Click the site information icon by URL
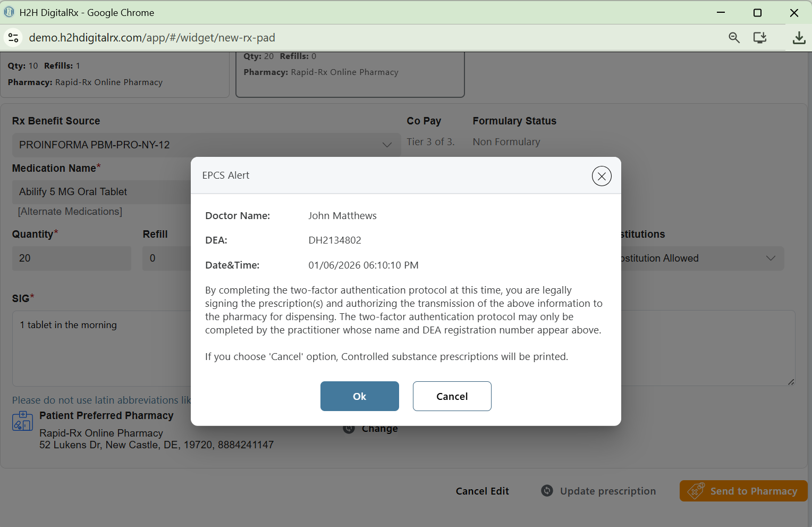Image resolution: width=812 pixels, height=527 pixels. [13, 38]
